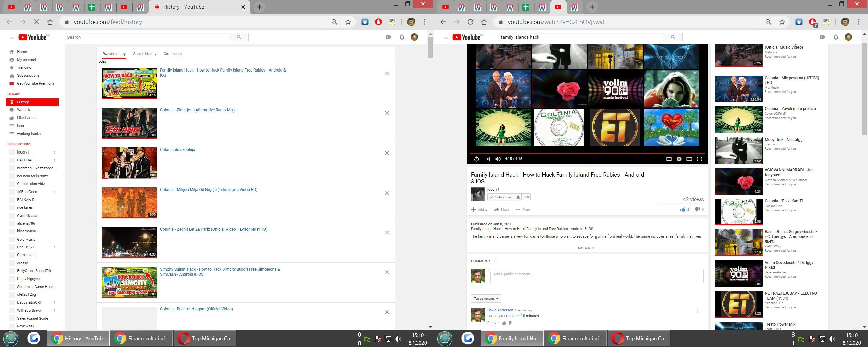Click in the Add a public comment field
This screenshot has width=868, height=347.
click(x=596, y=276)
